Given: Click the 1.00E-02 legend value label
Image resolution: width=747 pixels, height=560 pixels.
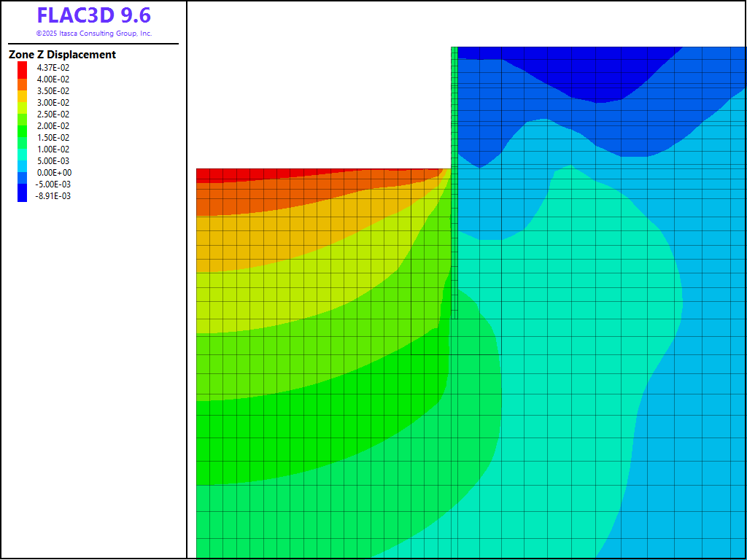Looking at the screenshot, I should (53, 149).
